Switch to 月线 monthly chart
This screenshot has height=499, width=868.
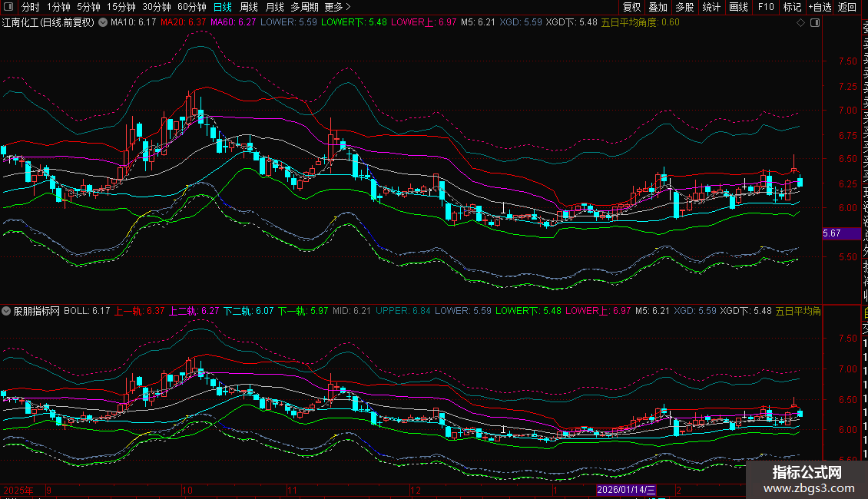coord(274,7)
